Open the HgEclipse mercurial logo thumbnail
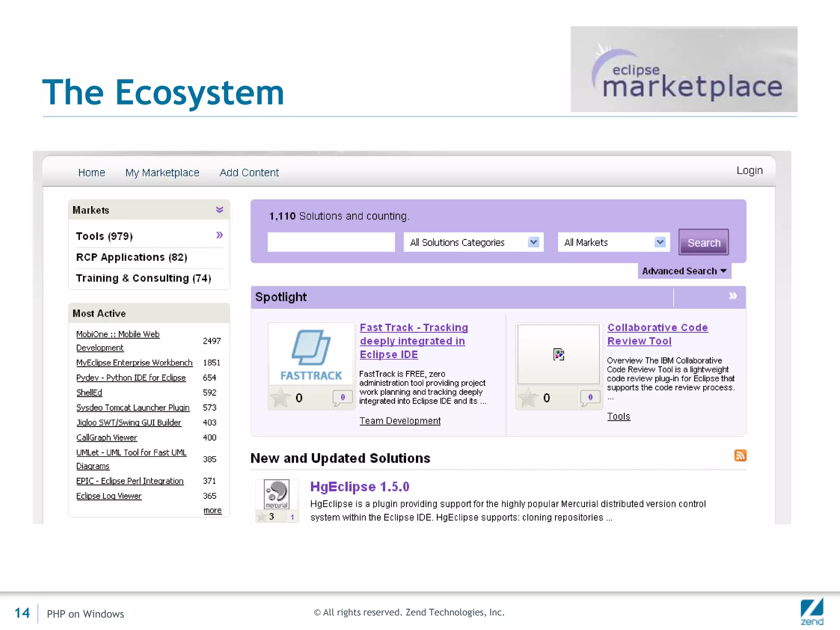Screen dimensions: 840x630 tap(276, 494)
